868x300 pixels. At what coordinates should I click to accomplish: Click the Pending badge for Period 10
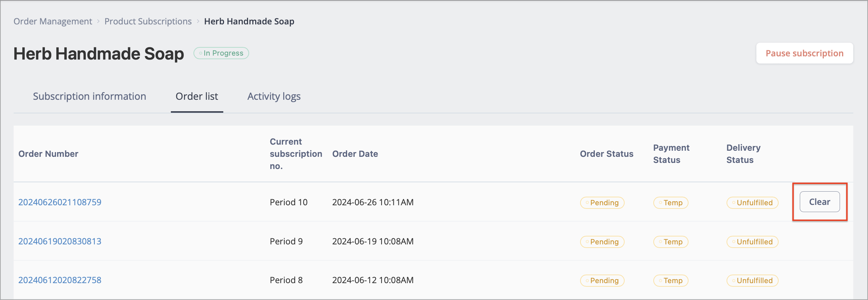pos(602,202)
